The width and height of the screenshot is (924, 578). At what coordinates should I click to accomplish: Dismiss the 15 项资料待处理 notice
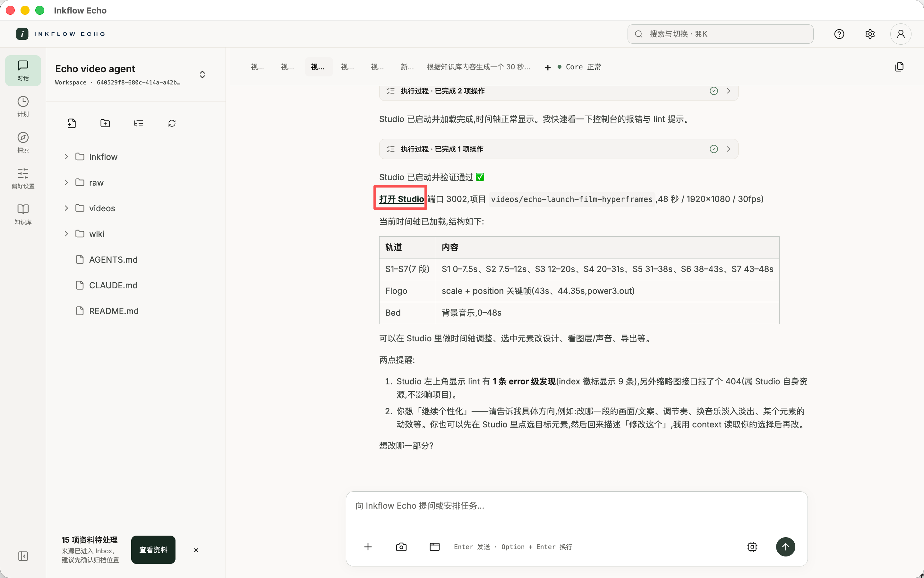tap(196, 550)
